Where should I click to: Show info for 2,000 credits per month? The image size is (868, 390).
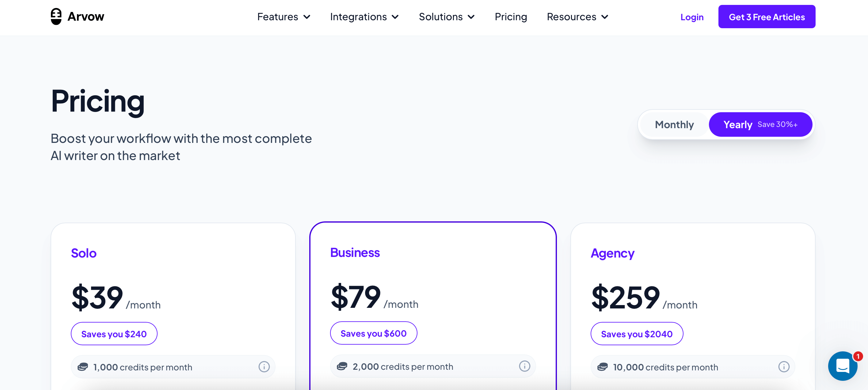524,366
